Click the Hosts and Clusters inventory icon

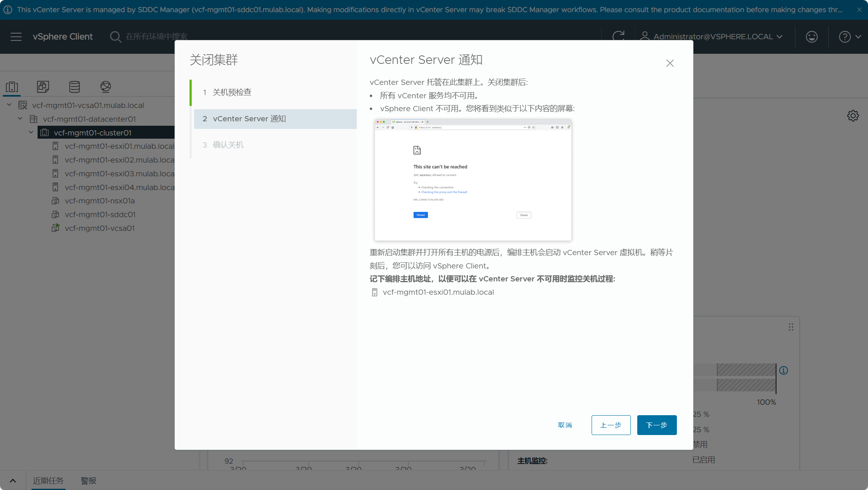coord(12,87)
